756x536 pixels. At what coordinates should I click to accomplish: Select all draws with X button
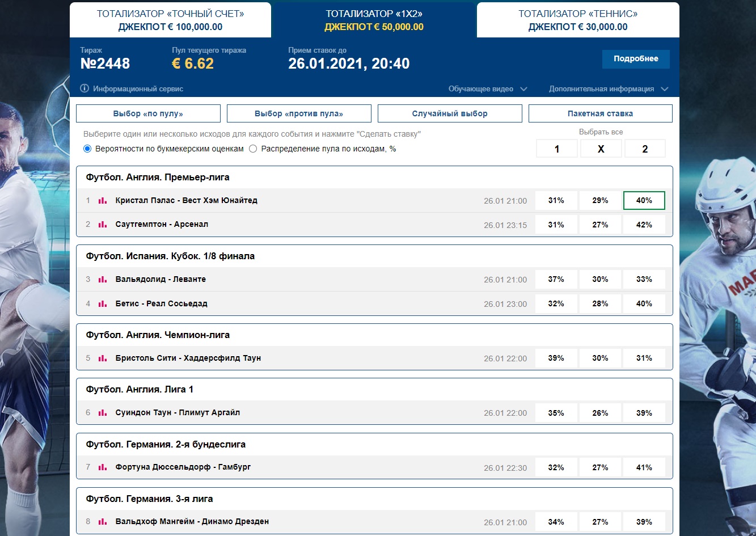click(x=601, y=149)
